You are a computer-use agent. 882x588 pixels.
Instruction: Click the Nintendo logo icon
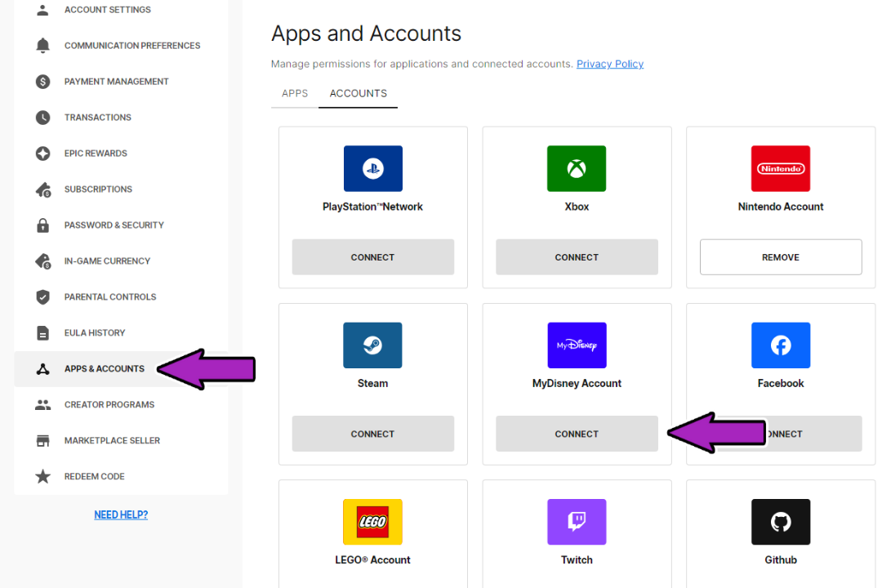coord(780,169)
